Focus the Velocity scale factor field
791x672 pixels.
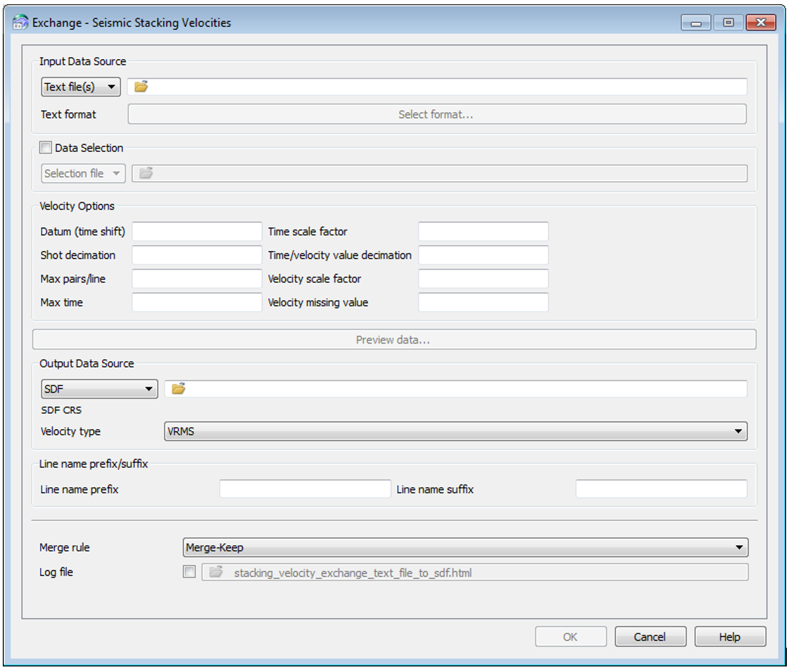[483, 279]
